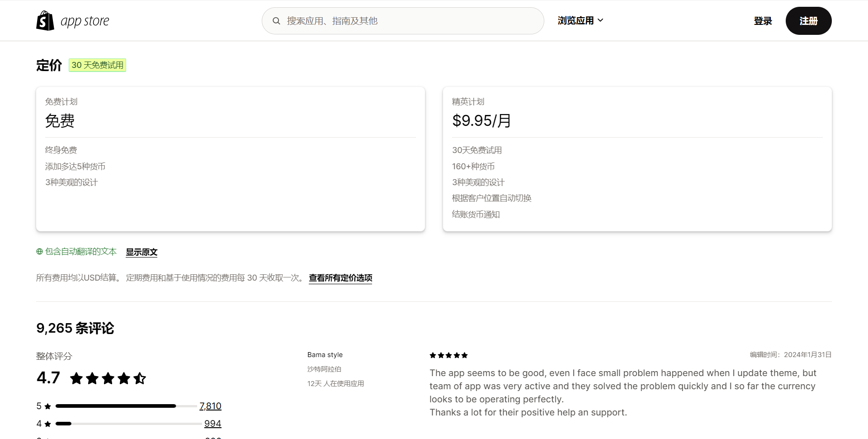Click the globe icon beside 包含自动翻译的文本
The height and width of the screenshot is (439, 868).
point(40,252)
